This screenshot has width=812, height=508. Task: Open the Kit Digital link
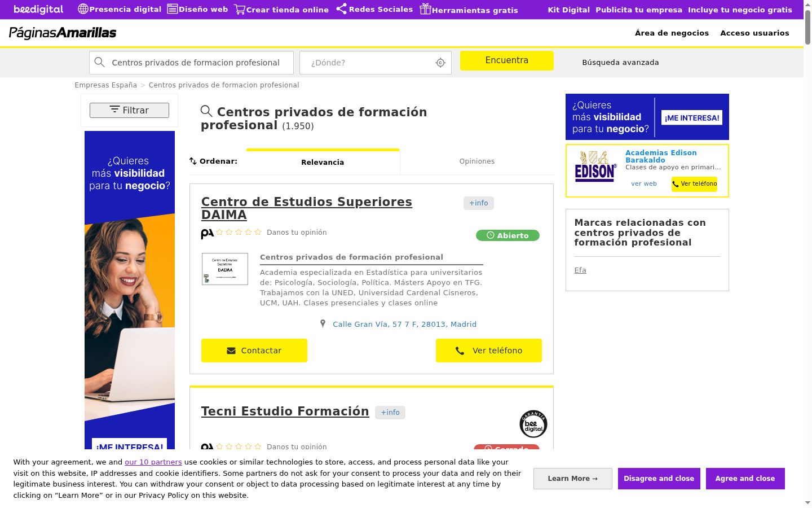[568, 10]
